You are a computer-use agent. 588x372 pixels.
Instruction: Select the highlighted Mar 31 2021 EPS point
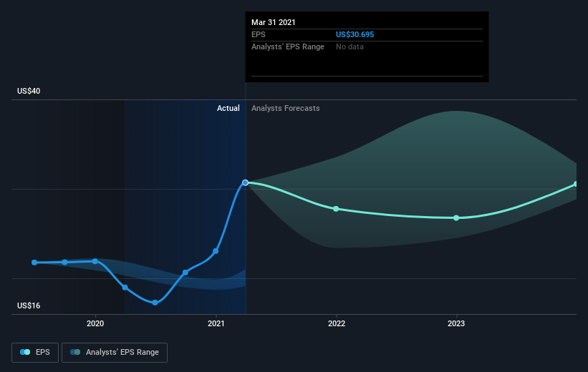(245, 182)
